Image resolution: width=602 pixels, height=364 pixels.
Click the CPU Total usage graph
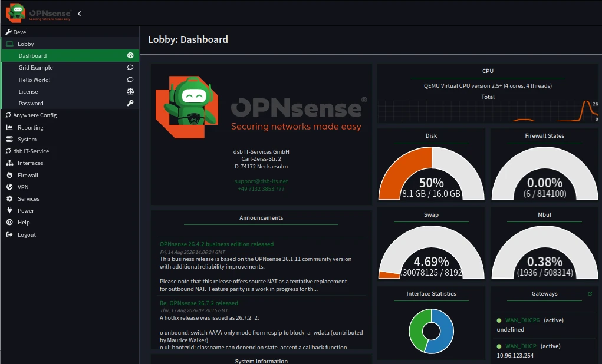[x=488, y=111]
